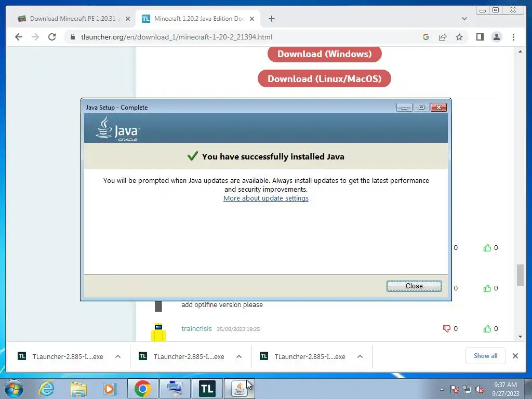This screenshot has height=399, width=532.
Task: Open Chrome three-dot menu
Action: (513, 37)
